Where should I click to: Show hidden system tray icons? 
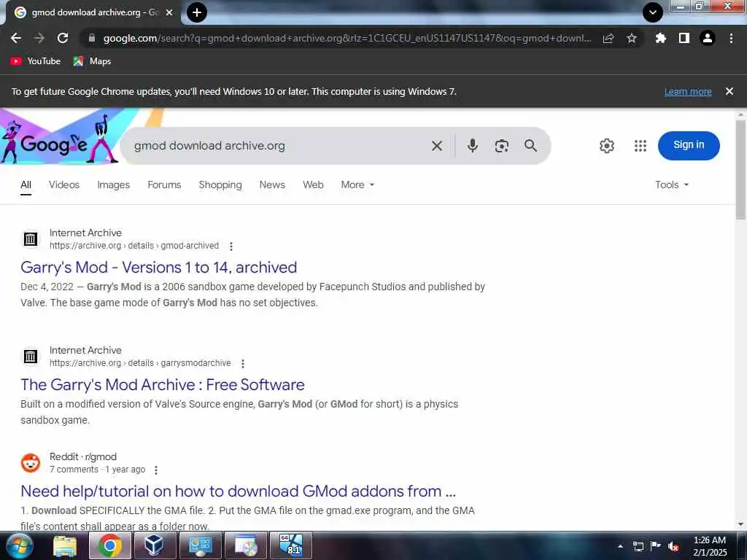click(620, 546)
